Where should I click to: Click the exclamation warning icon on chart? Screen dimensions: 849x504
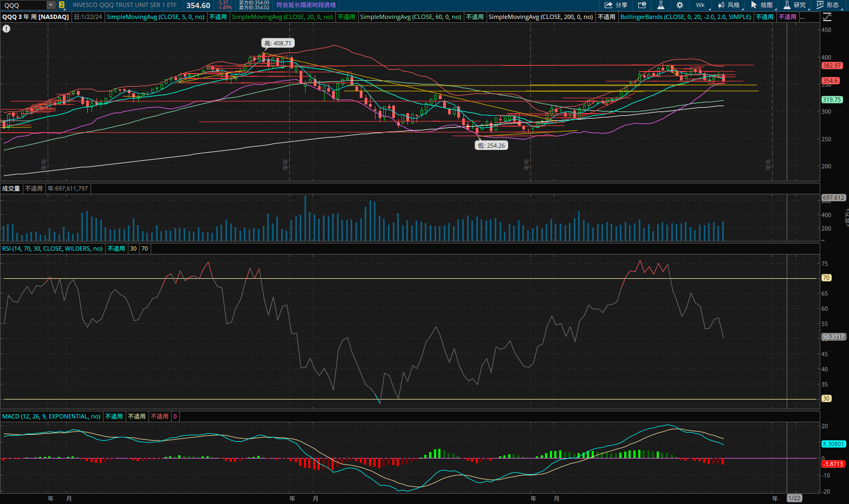click(7, 29)
